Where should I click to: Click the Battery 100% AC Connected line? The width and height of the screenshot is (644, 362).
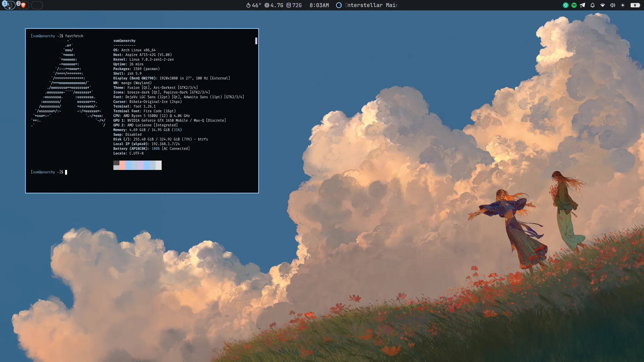point(152,148)
